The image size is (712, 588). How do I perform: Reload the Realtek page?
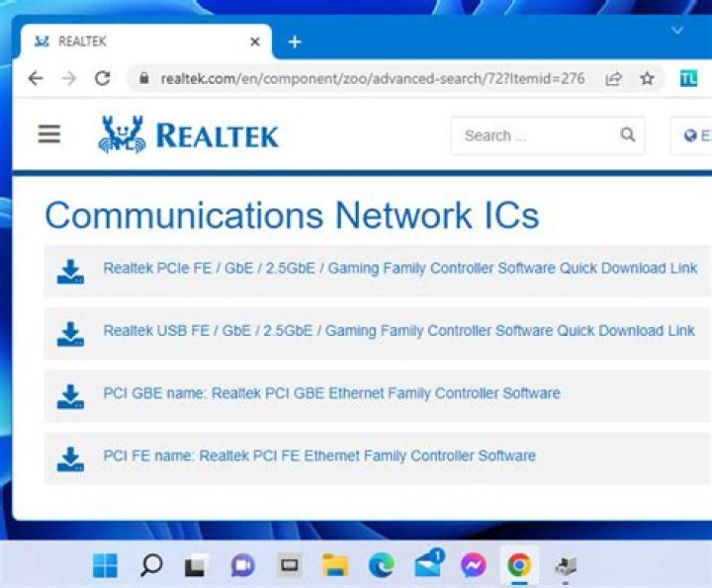tap(103, 78)
